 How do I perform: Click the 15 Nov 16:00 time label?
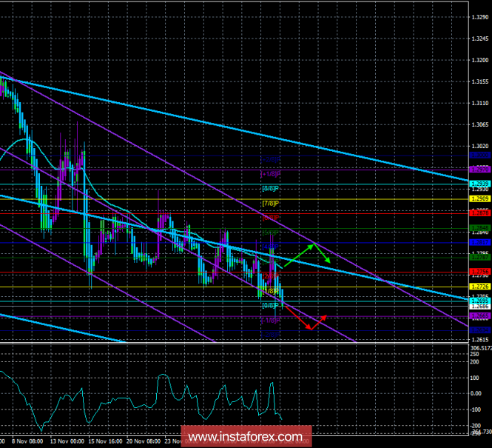(x=105, y=441)
